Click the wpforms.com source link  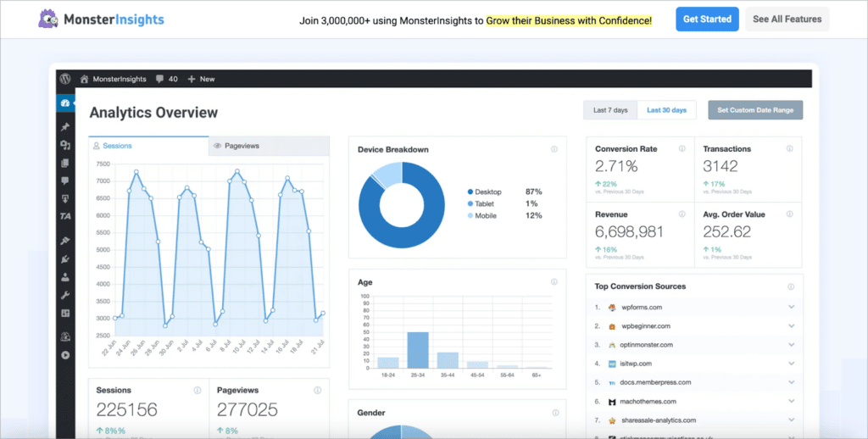(642, 308)
